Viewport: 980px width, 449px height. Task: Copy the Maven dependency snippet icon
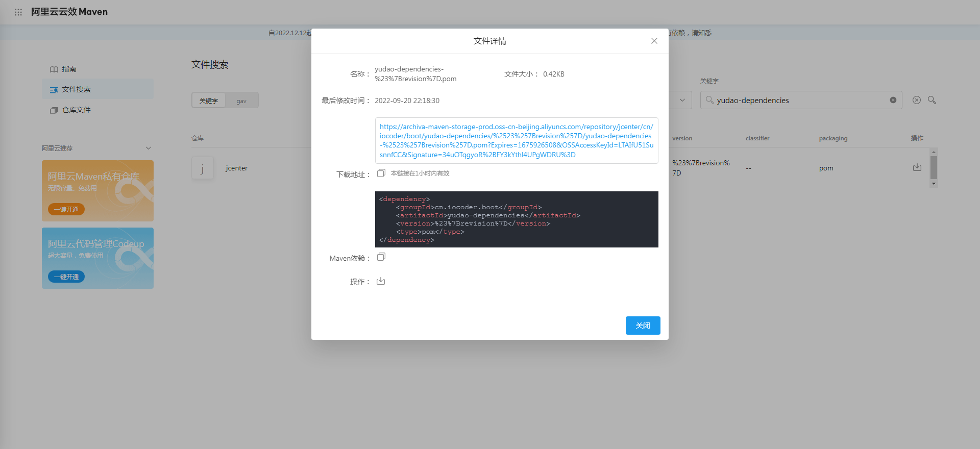click(x=381, y=257)
